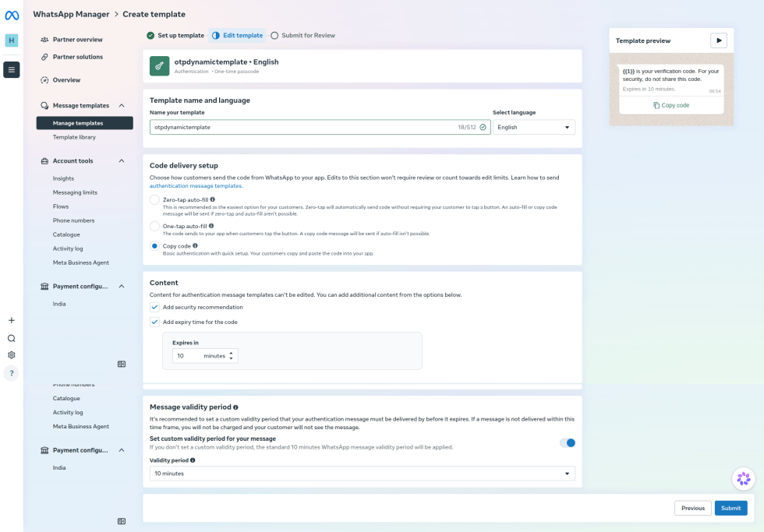Screen dimensions: 764x532
Task: Open the help question mark icon
Action: [x=11, y=373]
